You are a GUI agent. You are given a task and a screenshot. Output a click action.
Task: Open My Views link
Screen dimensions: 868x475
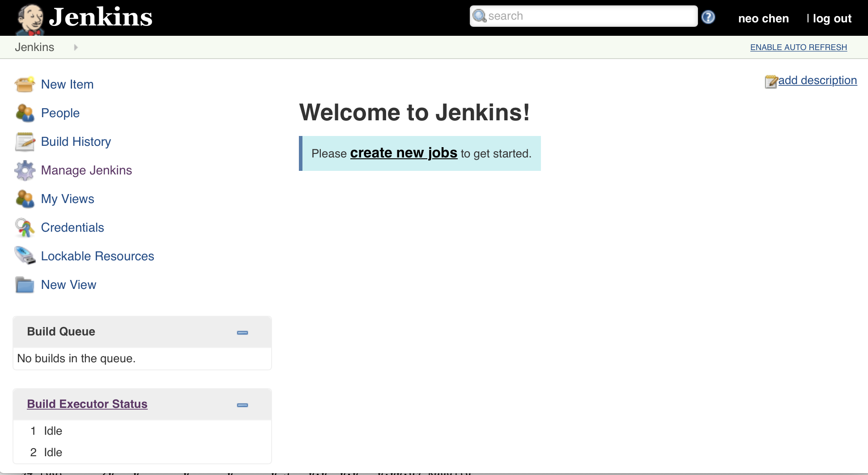click(x=68, y=199)
